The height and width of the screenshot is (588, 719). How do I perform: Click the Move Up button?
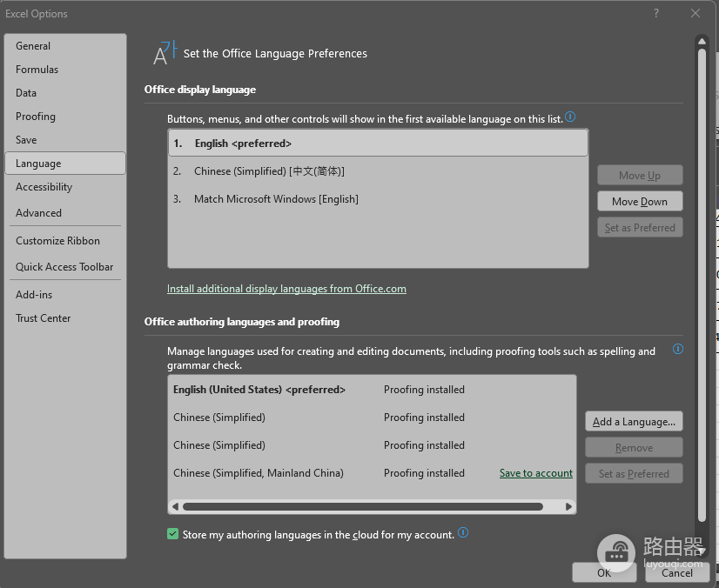coord(640,175)
